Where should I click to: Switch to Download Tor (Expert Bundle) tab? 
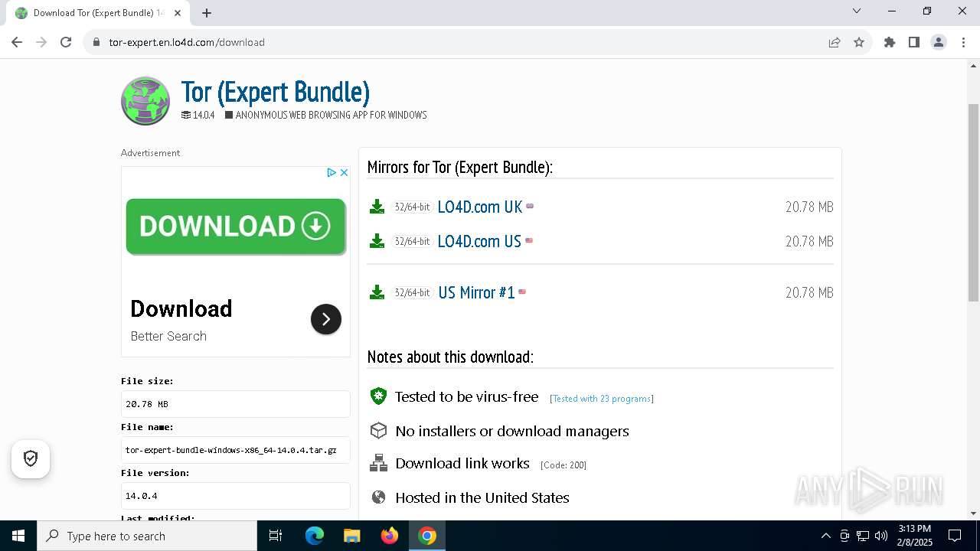[97, 13]
